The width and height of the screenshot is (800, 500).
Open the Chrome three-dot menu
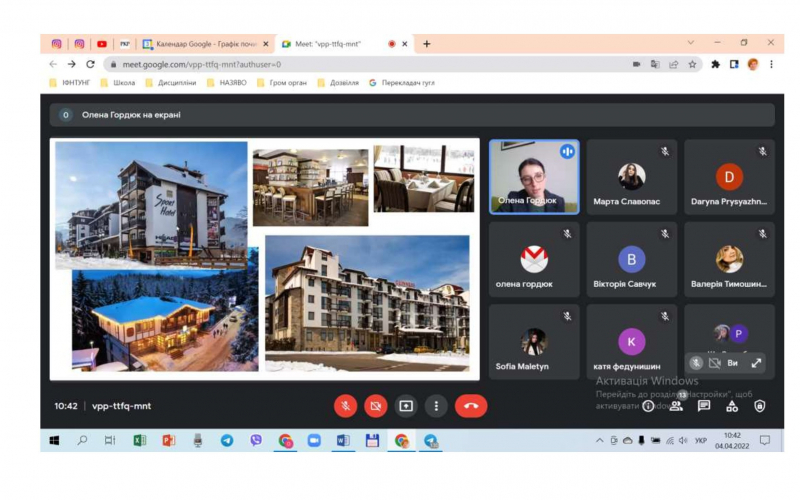[771, 64]
